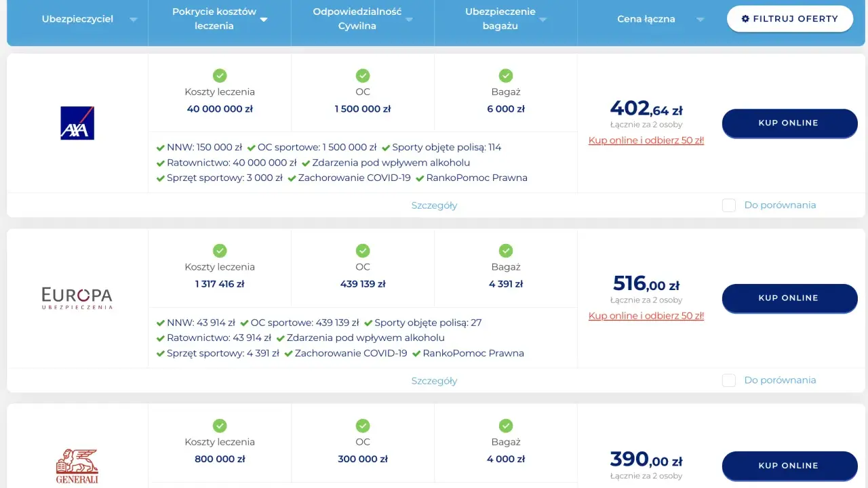Open the Generali insurer logo

[x=77, y=466]
